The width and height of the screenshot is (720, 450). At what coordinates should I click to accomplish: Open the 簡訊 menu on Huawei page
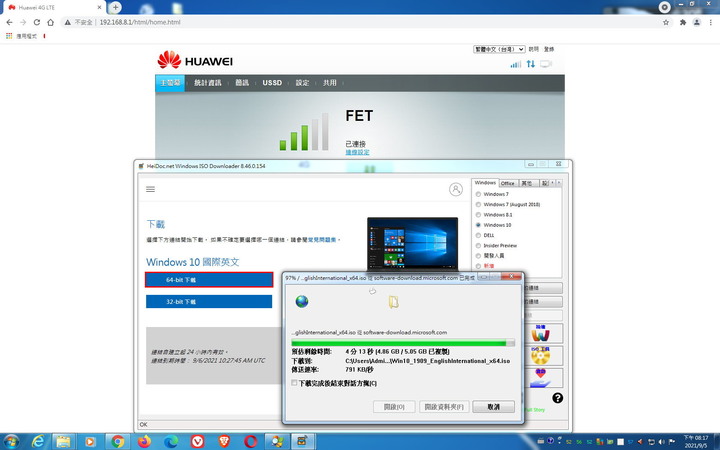[242, 83]
